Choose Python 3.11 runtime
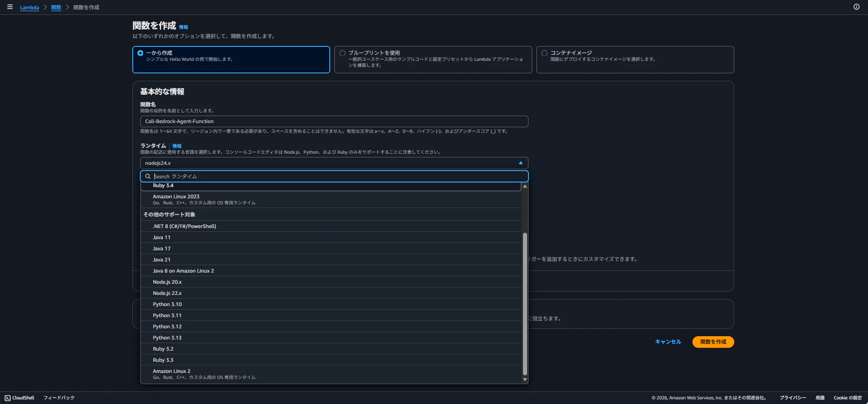Screen dimensions: 868x404 point(331,315)
